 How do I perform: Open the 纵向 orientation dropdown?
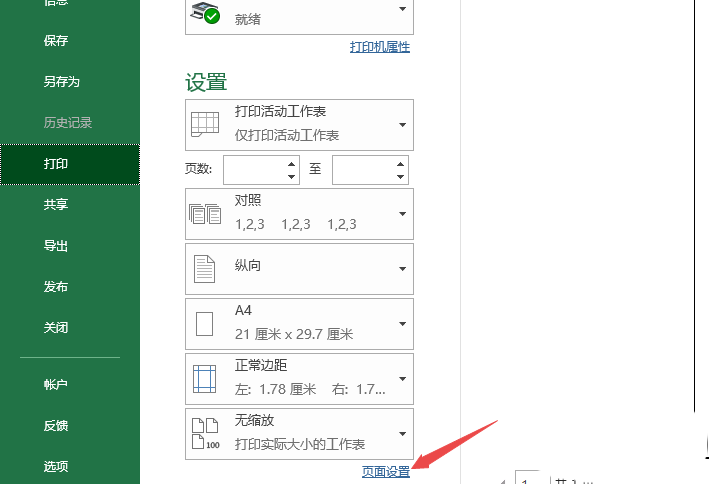pos(402,269)
